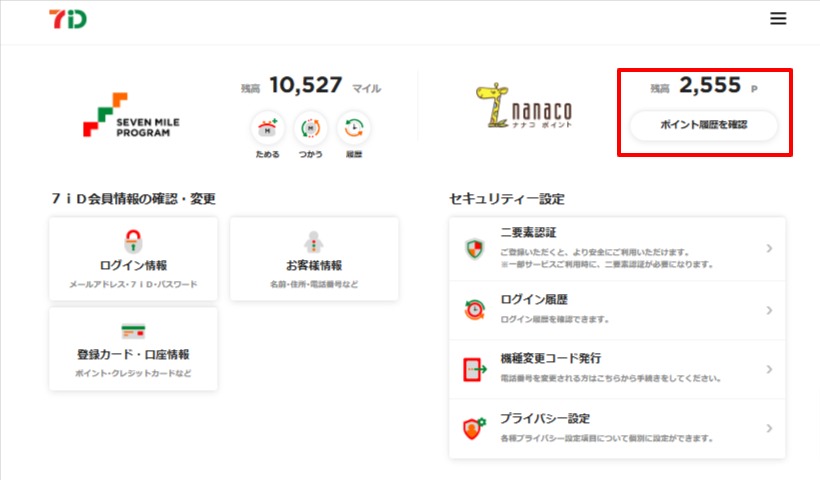Open the 履歴 mile history icon
Image resolution: width=820 pixels, height=480 pixels.
coord(354,127)
